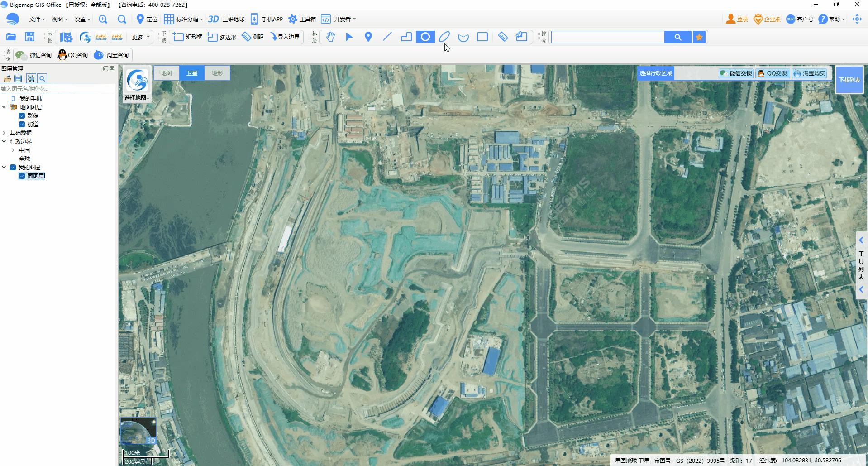Open the 更多 dropdown menu
Image resolution: width=868 pixels, height=466 pixels.
(139, 37)
